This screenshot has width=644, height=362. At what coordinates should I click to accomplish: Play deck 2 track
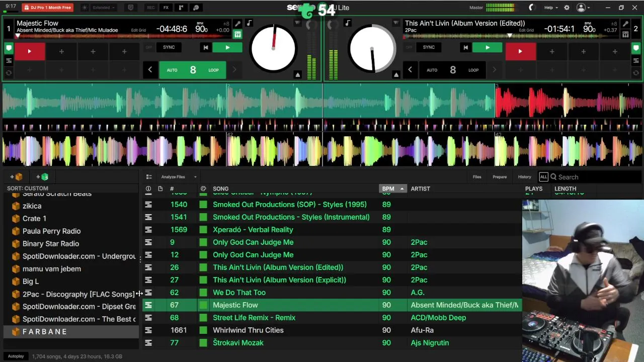click(x=488, y=47)
